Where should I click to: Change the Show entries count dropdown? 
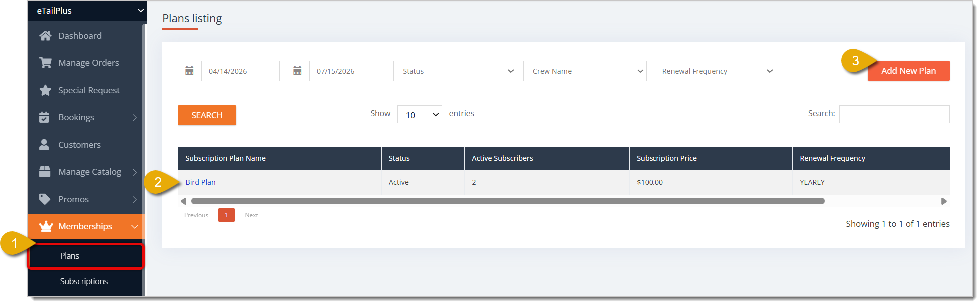click(x=420, y=115)
